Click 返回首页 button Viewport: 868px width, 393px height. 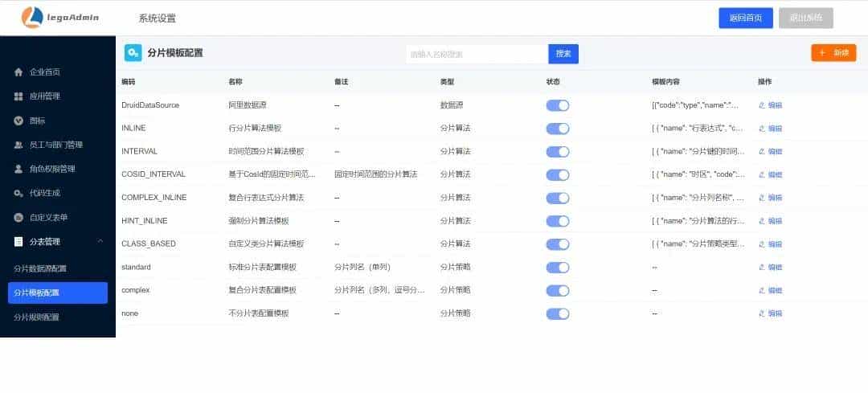[x=746, y=18]
